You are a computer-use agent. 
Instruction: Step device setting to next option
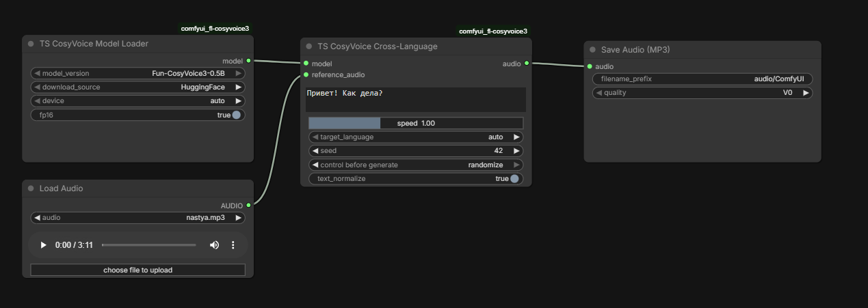(239, 100)
